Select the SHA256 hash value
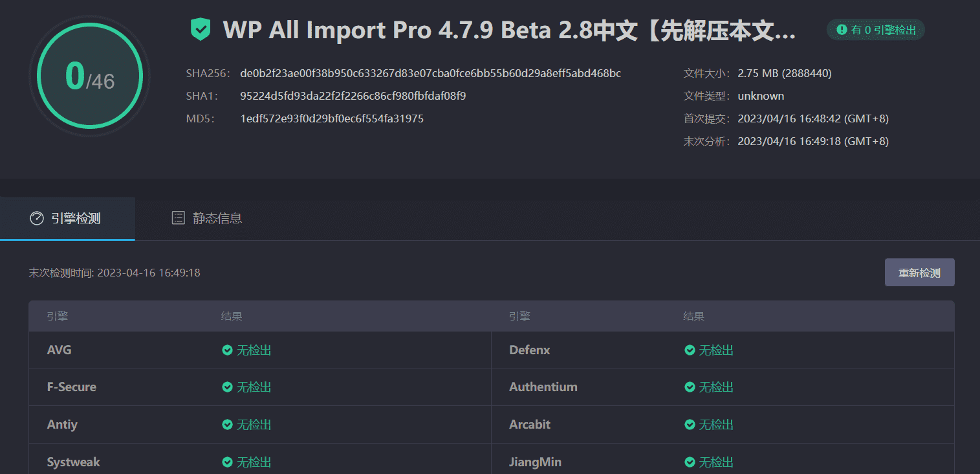980x474 pixels. [x=430, y=73]
